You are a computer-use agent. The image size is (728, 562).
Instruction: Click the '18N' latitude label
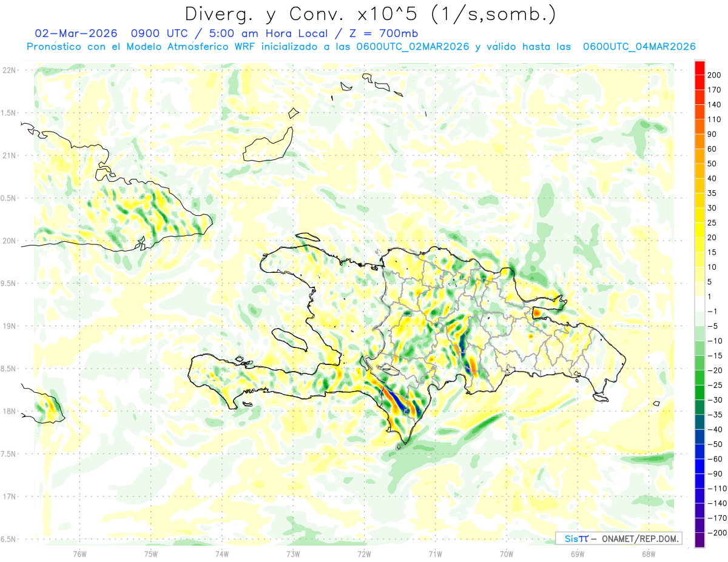click(8, 412)
